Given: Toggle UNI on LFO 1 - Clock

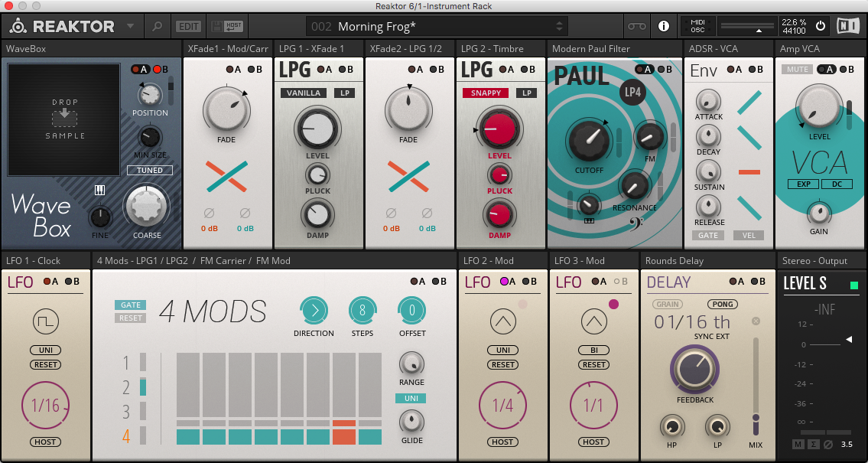Looking at the screenshot, I should tap(45, 350).
